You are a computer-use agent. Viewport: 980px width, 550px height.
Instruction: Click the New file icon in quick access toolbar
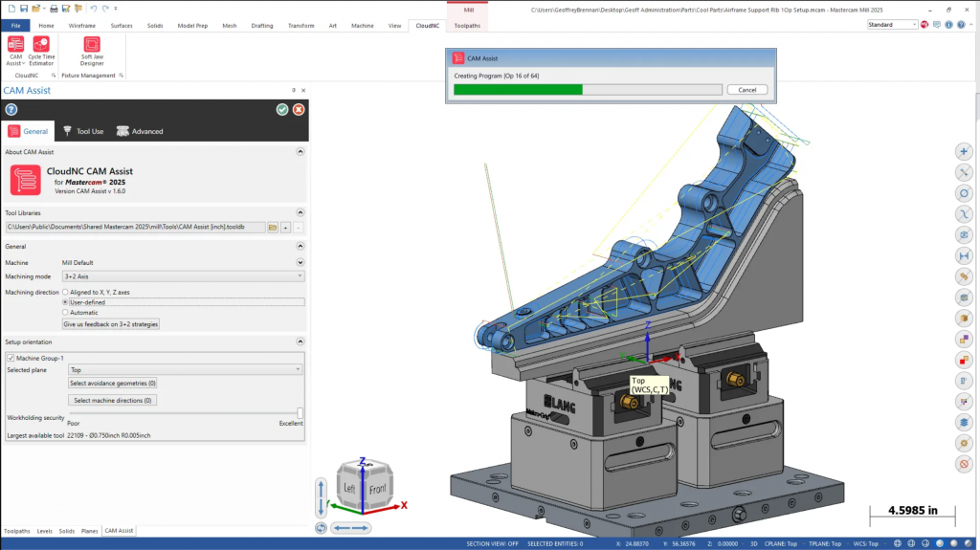(11, 9)
